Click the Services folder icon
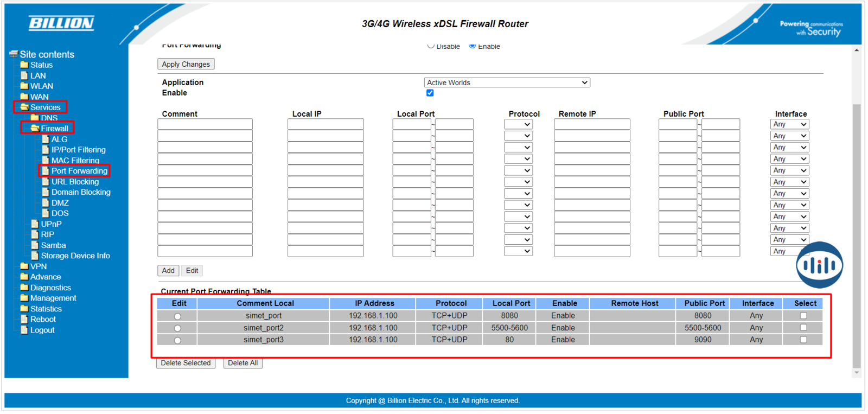The image size is (868, 414). click(x=24, y=107)
